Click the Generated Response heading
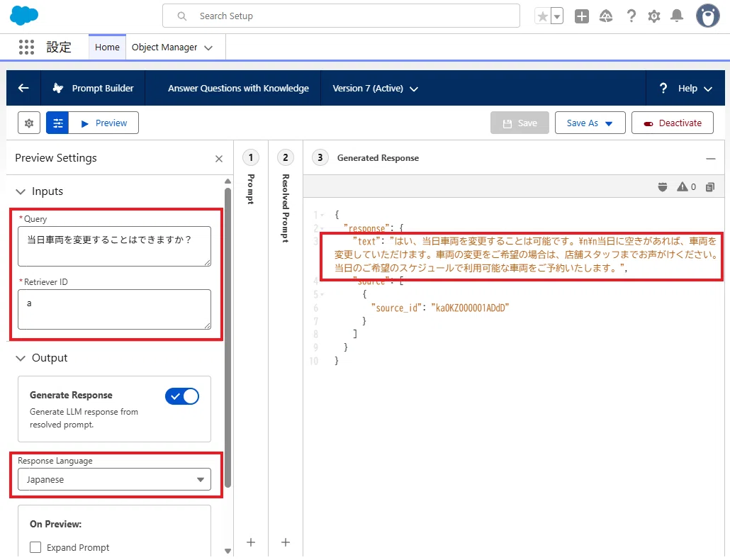The image size is (730, 560). 378,158
